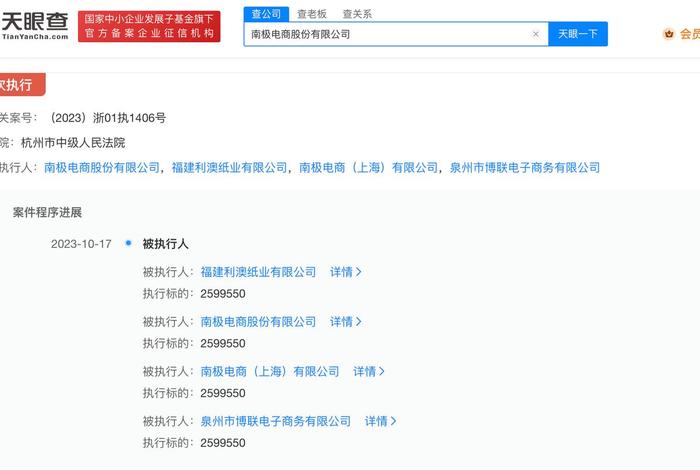
Task: Click 执行标的 2599550 under 南极电商股份有限公司
Action: 194,343
